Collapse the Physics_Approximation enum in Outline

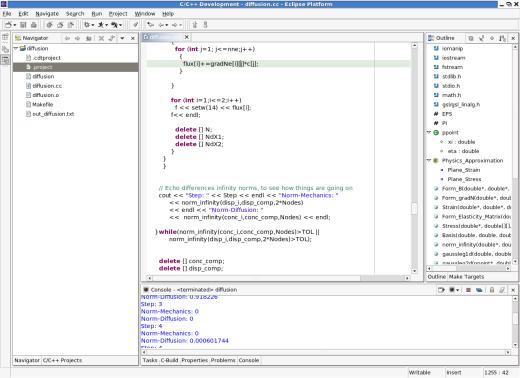pos(429,160)
